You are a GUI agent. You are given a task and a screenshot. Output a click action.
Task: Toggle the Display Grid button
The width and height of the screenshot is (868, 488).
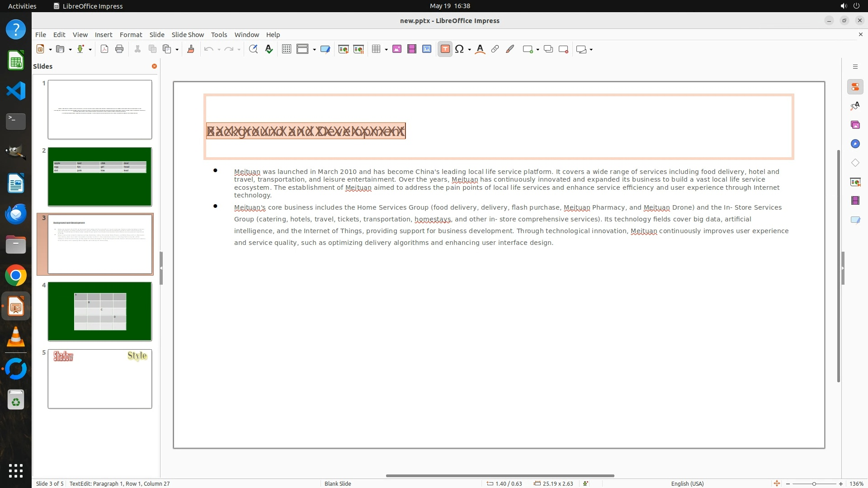pyautogui.click(x=286, y=49)
